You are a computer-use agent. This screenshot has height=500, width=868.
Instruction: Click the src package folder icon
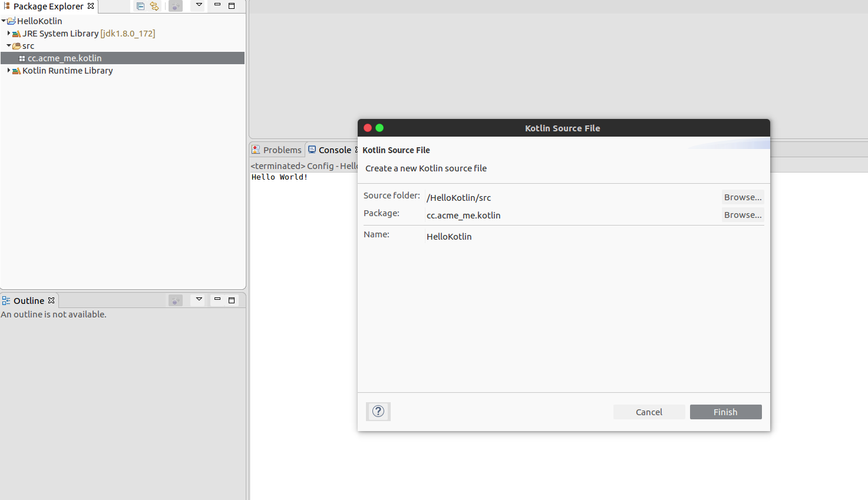(16, 46)
